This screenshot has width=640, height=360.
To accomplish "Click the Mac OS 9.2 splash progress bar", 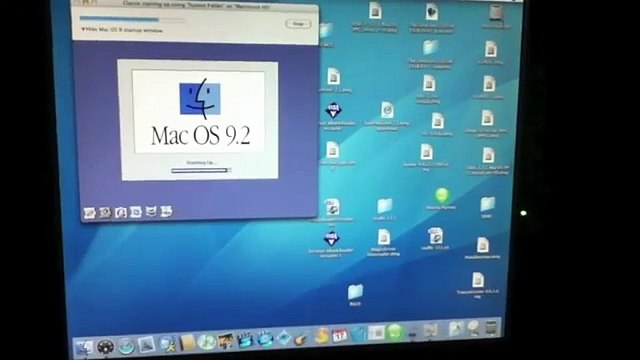I will [x=200, y=170].
